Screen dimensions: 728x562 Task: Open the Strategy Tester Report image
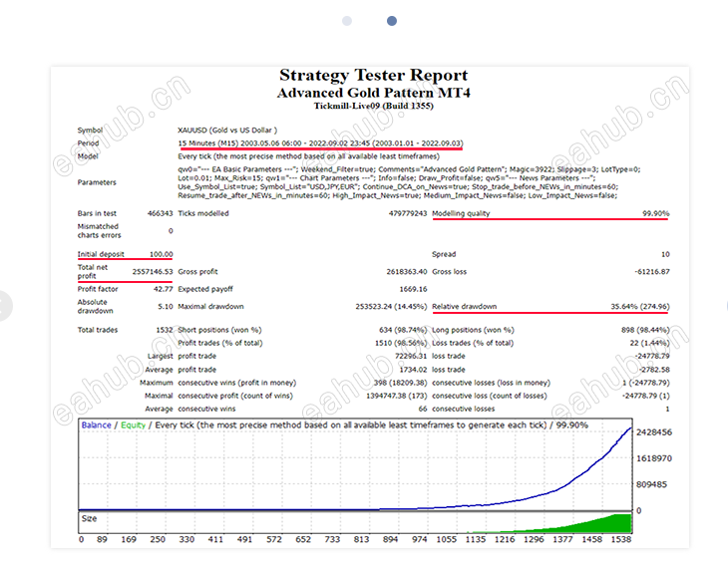point(370,307)
